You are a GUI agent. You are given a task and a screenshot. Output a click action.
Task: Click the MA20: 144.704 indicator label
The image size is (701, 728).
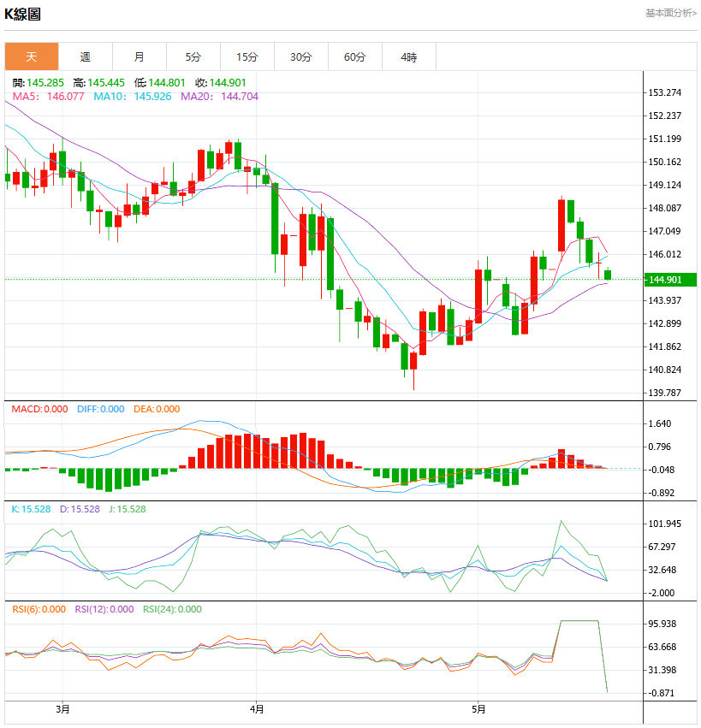coord(219,97)
